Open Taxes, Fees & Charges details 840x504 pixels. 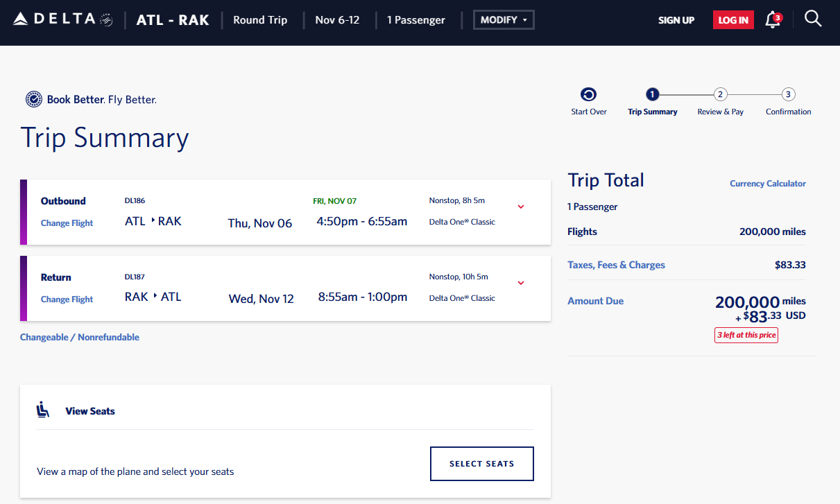pos(616,265)
